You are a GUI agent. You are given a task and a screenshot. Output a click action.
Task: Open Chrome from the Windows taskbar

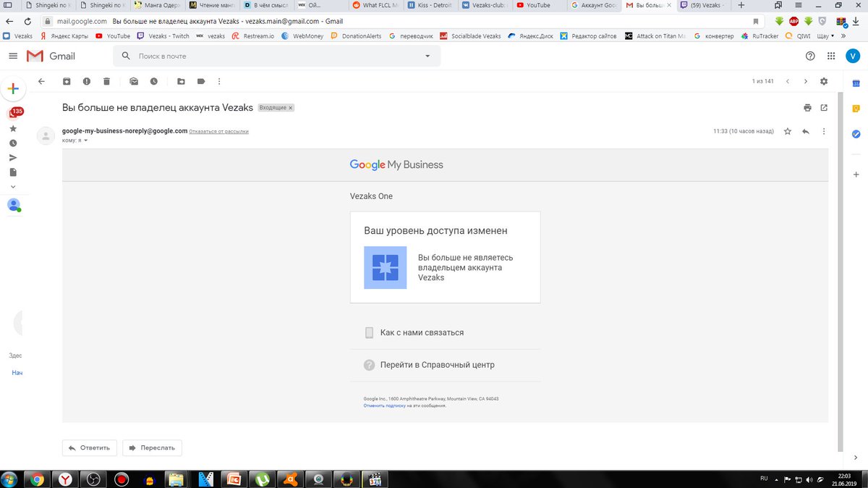(x=37, y=479)
